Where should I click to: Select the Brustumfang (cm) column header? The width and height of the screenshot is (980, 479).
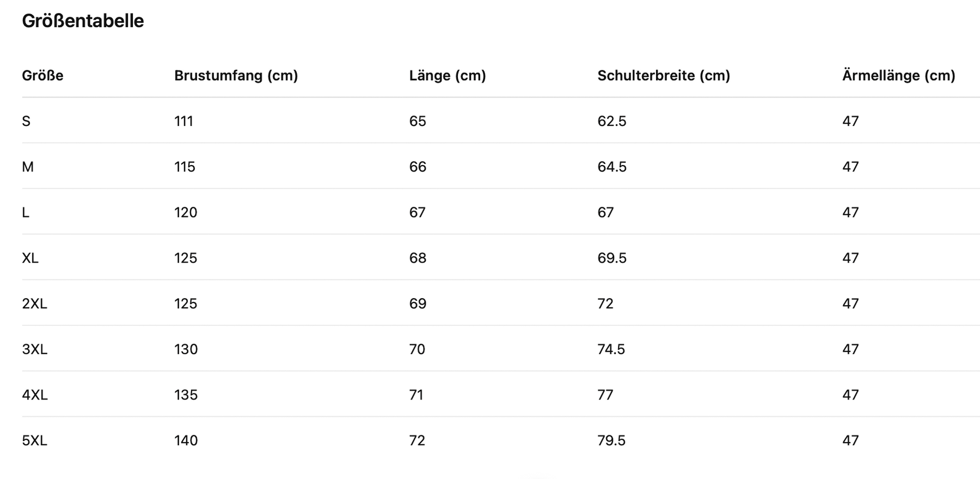(x=236, y=75)
